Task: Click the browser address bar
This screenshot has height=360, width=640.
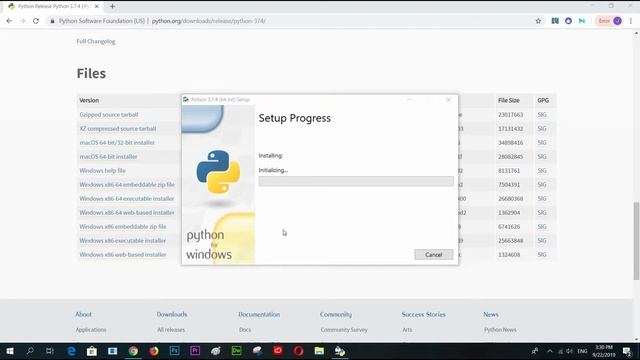Action: click(294, 21)
